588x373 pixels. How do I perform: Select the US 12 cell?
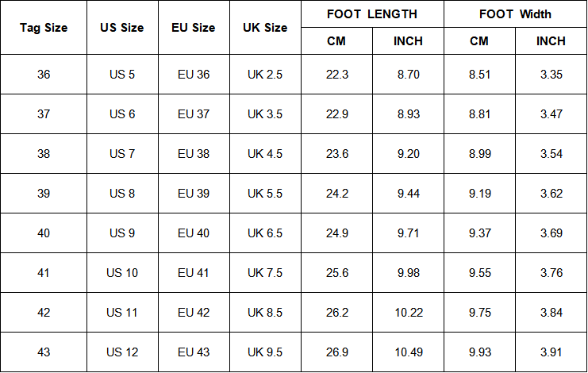122,352
